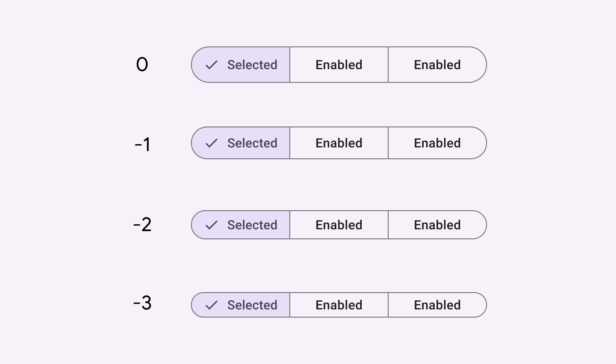Click checkmark icon in density 0 row
Viewport: 616px width, 364px height.
211,65
